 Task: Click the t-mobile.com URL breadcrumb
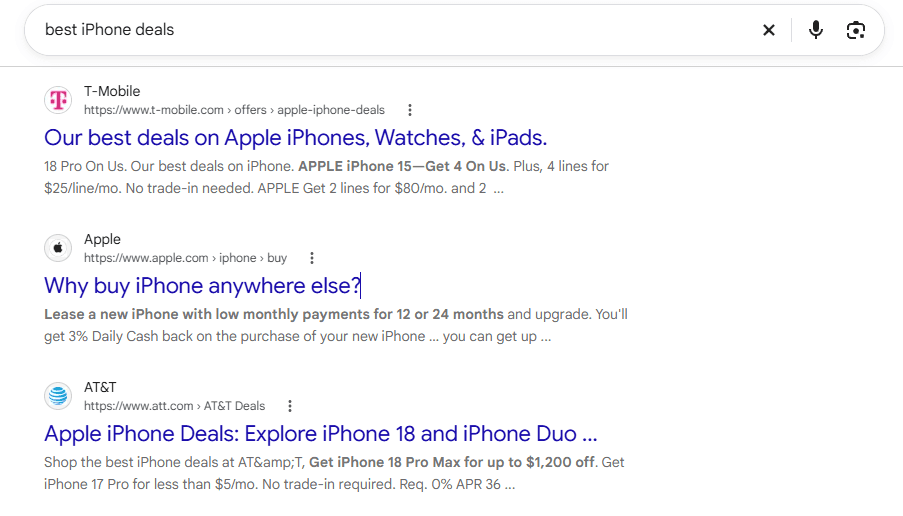pos(234,110)
